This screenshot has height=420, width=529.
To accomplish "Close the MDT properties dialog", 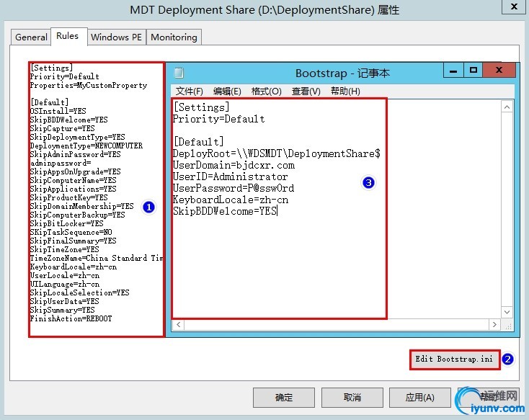I will click(514, 6).
